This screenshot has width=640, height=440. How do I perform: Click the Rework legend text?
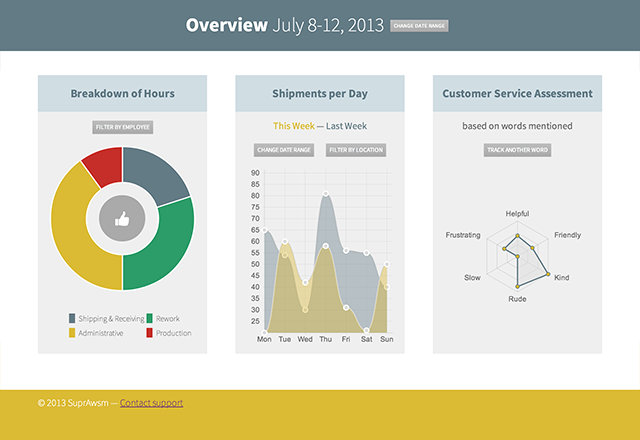pos(168,318)
